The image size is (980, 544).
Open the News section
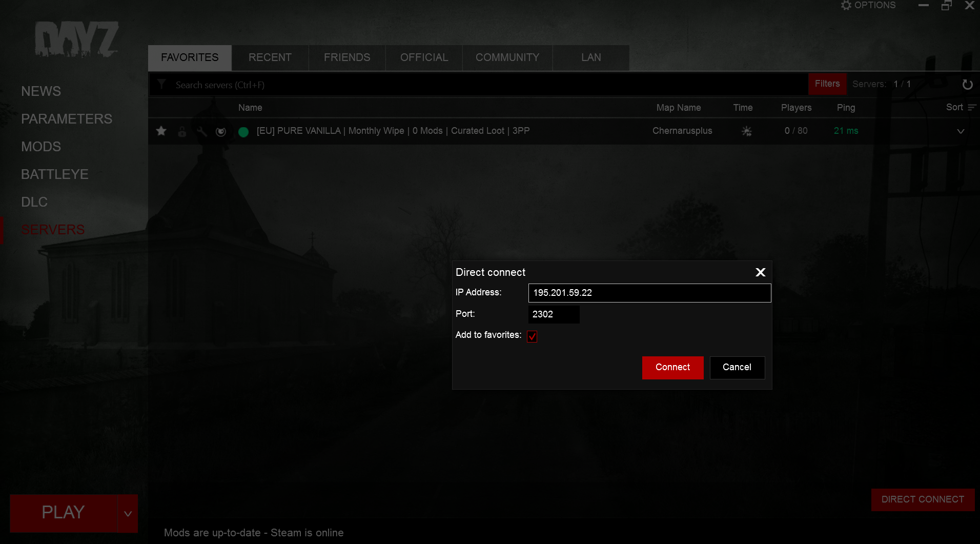[41, 91]
